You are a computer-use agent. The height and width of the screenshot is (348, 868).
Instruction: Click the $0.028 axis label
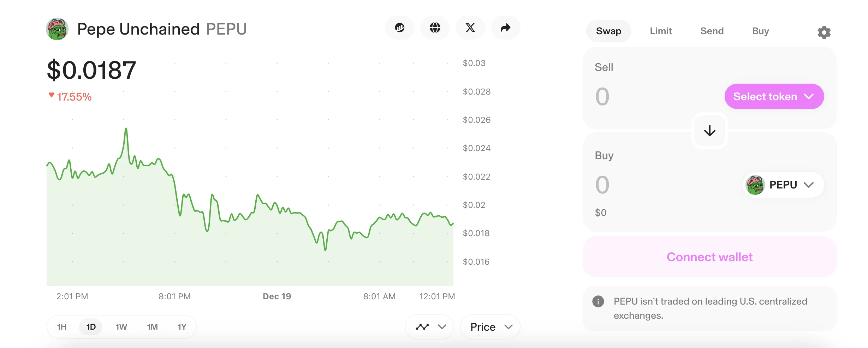(477, 92)
